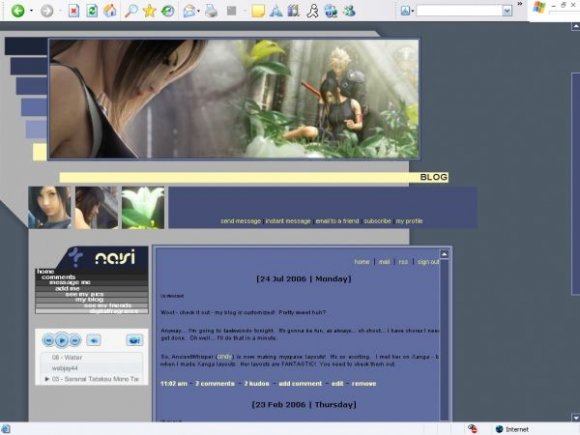580x435 pixels.
Task: Click the Research books toolbar icon
Action: pyautogui.click(x=294, y=11)
